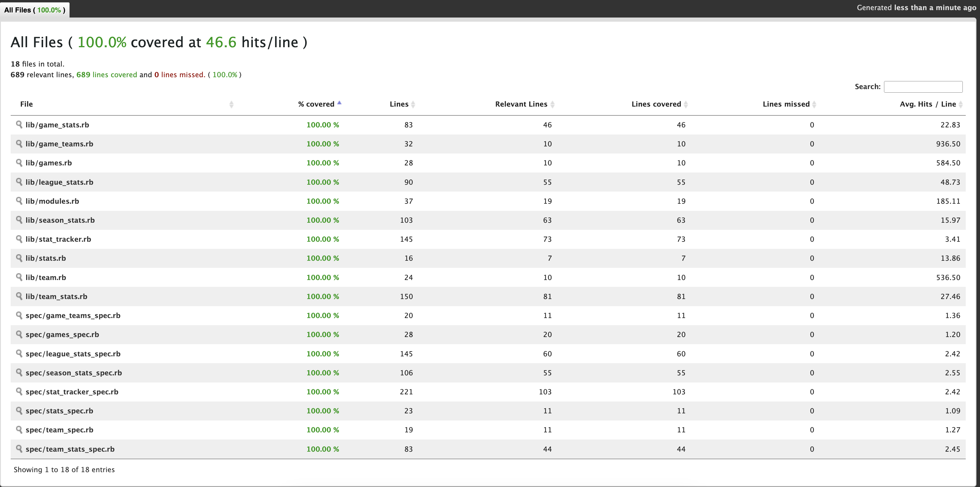The height and width of the screenshot is (487, 980).
Task: Click magnifier icon beside spec/team_spec.rb
Action: click(x=19, y=430)
